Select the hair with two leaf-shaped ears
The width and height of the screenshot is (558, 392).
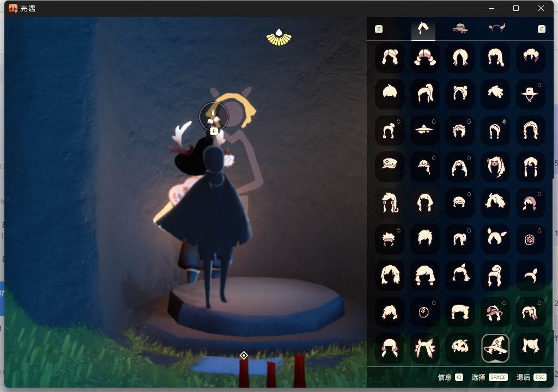click(x=495, y=239)
